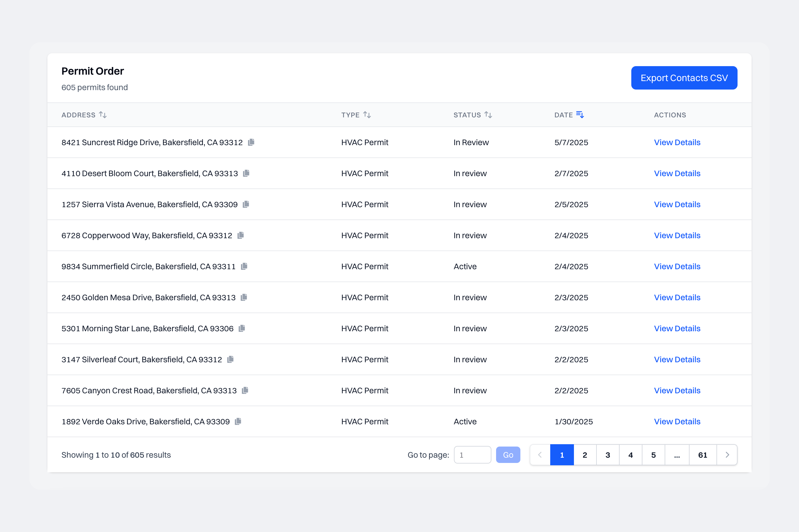Copy the 3147 Silverleaf Court address
Screen dimensions: 799x532
tap(230, 359)
